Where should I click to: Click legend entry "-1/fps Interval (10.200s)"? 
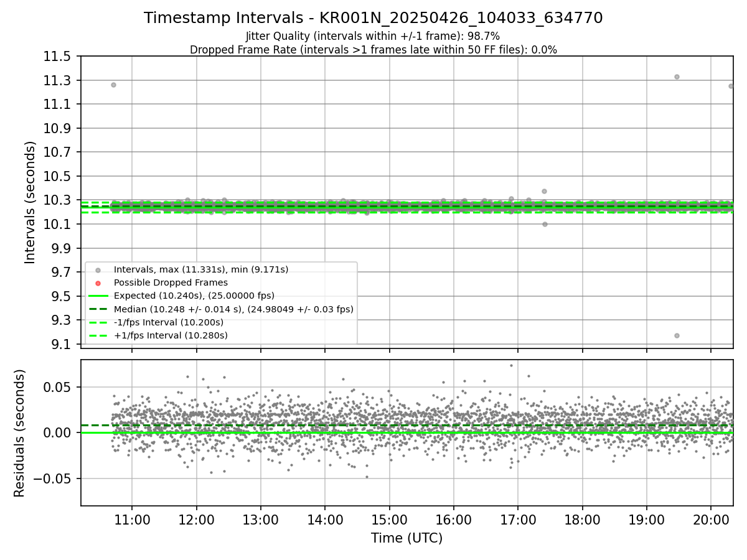169,322
